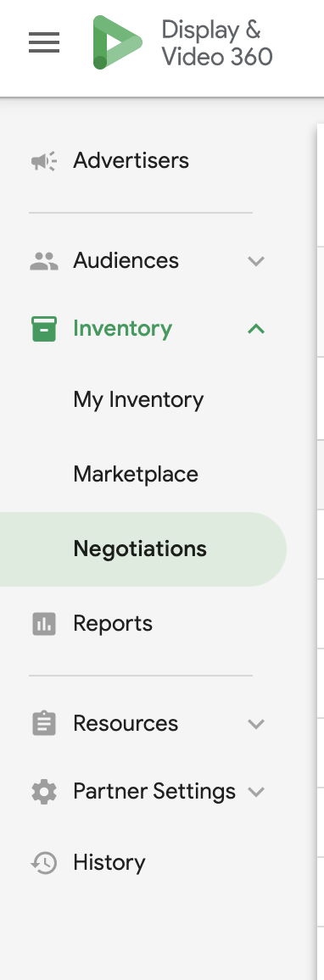Open My Inventory submenu item

138,400
